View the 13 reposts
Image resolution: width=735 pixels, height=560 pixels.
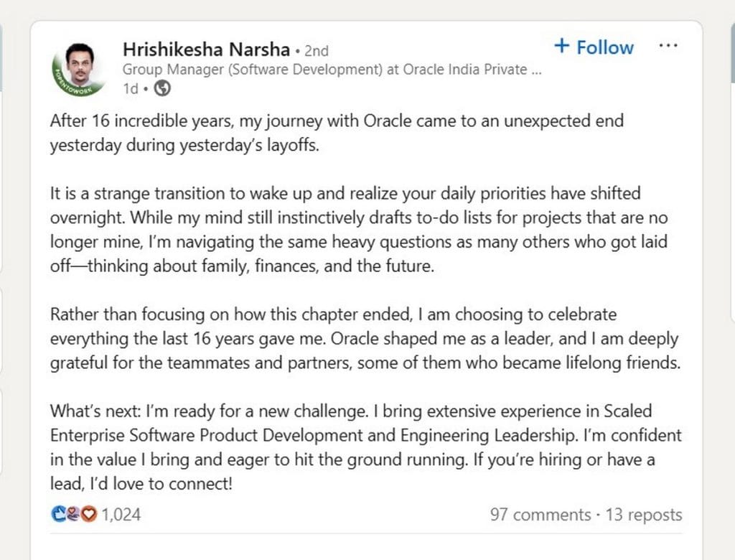[644, 515]
